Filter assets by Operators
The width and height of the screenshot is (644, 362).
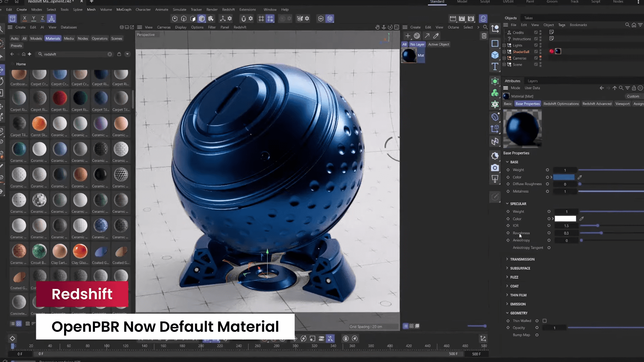(100, 38)
